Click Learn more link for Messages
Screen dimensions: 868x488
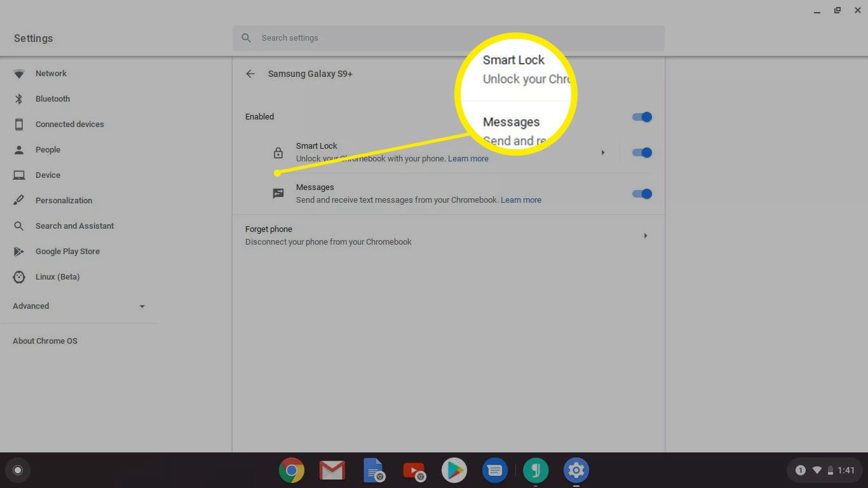coord(521,200)
